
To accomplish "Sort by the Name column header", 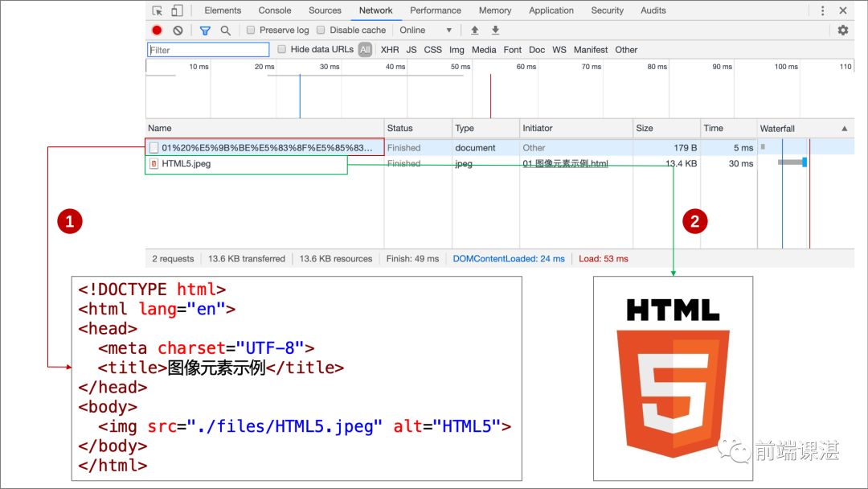I will (264, 129).
